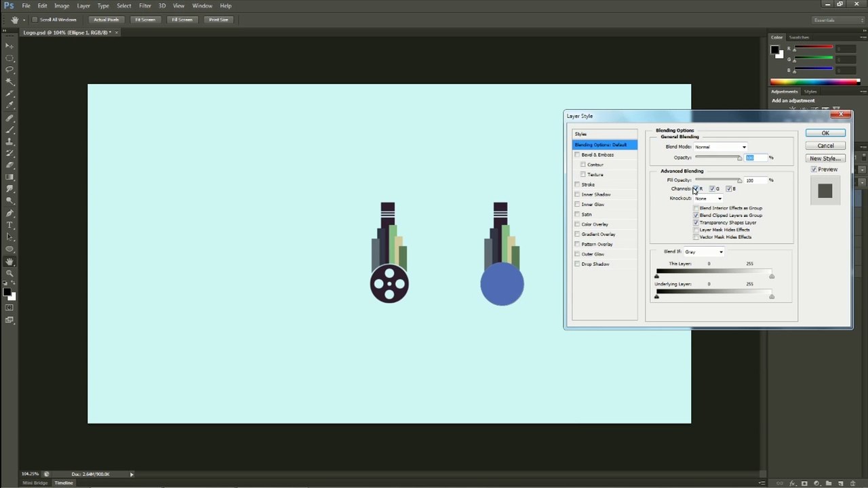Pick the Magic Wand tool
The width and height of the screenshot is (868, 488).
(x=9, y=81)
